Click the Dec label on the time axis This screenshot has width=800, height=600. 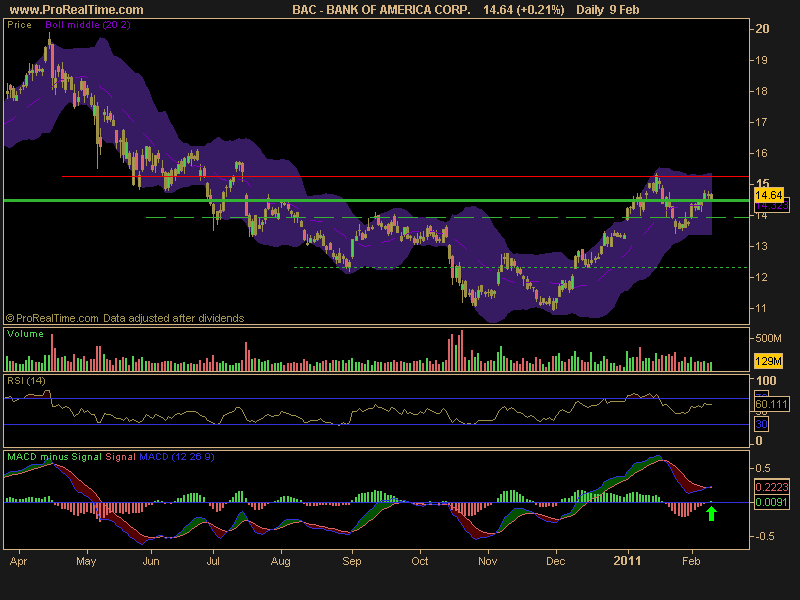555,562
